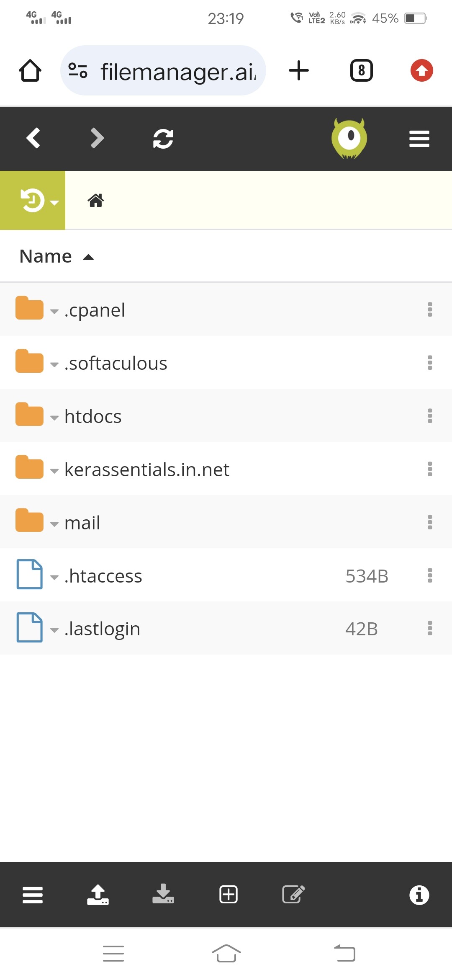
Task: Open the history dropdown button
Action: pos(33,200)
